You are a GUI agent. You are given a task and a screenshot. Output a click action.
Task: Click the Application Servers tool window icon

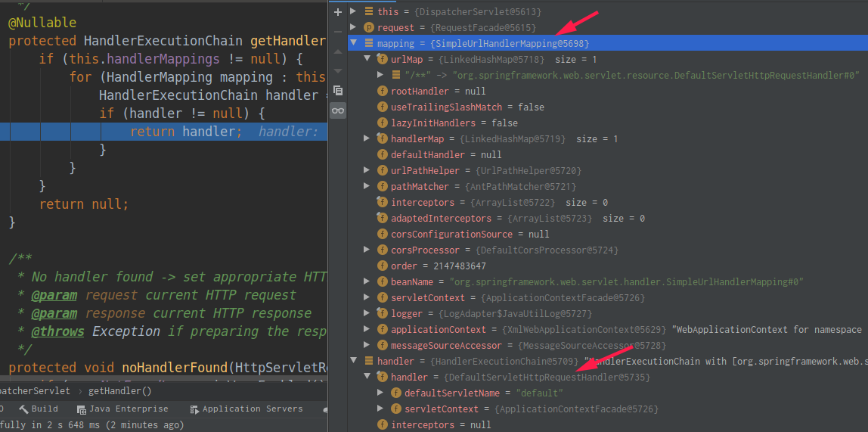pyautogui.click(x=194, y=409)
